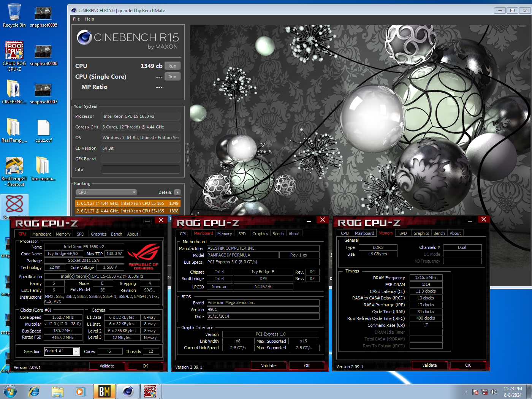The width and height of the screenshot is (532, 399).
Task: Select SPD tab in left CPU-Z window
Action: coord(81,234)
